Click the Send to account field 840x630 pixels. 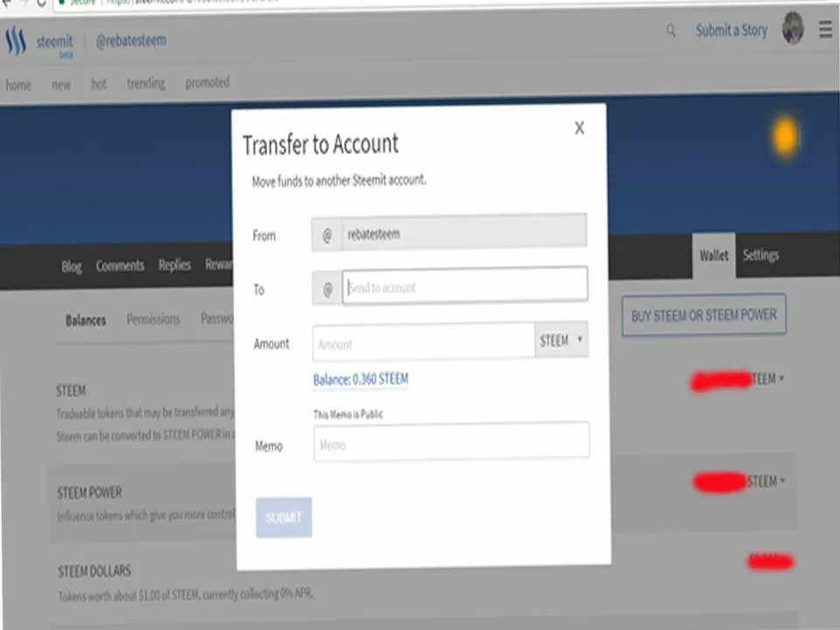point(465,285)
